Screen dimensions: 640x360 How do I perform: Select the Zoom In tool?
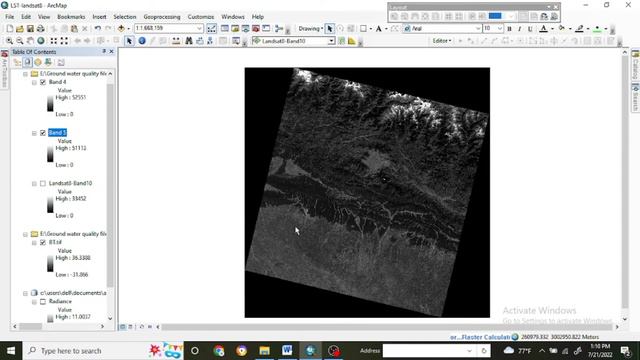[x=9, y=41]
